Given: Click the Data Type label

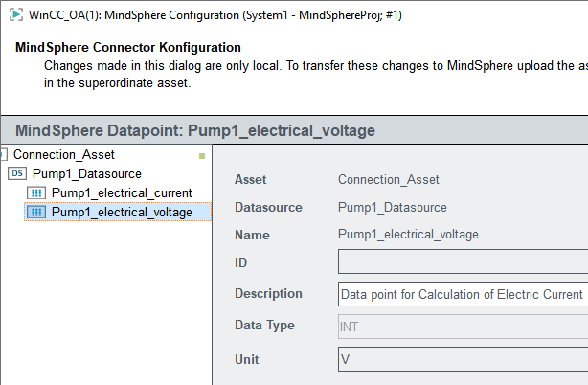Looking at the screenshot, I should point(264,326).
